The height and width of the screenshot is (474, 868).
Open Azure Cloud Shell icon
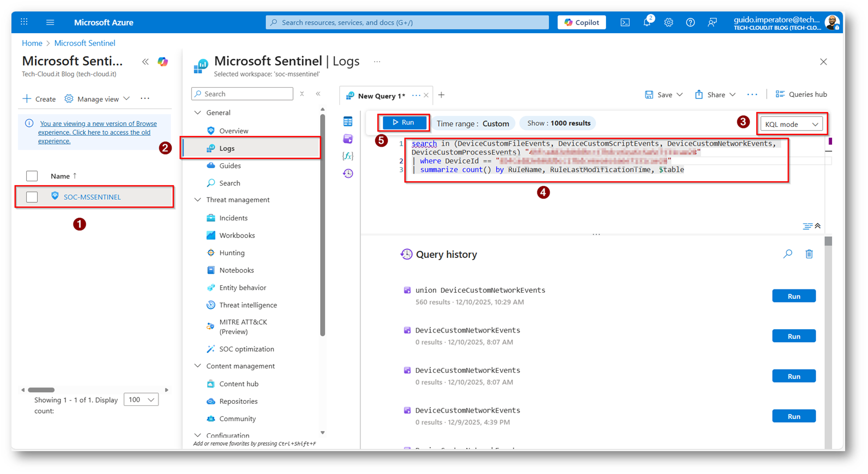pos(625,22)
